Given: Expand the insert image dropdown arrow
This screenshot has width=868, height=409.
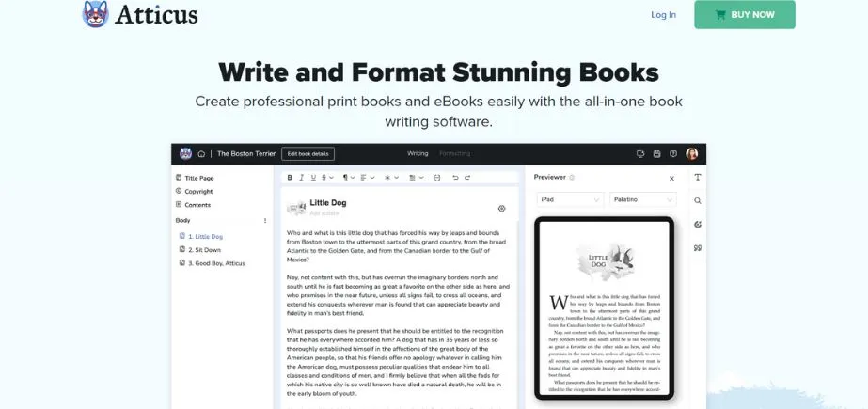Looking at the screenshot, I should click(x=421, y=177).
